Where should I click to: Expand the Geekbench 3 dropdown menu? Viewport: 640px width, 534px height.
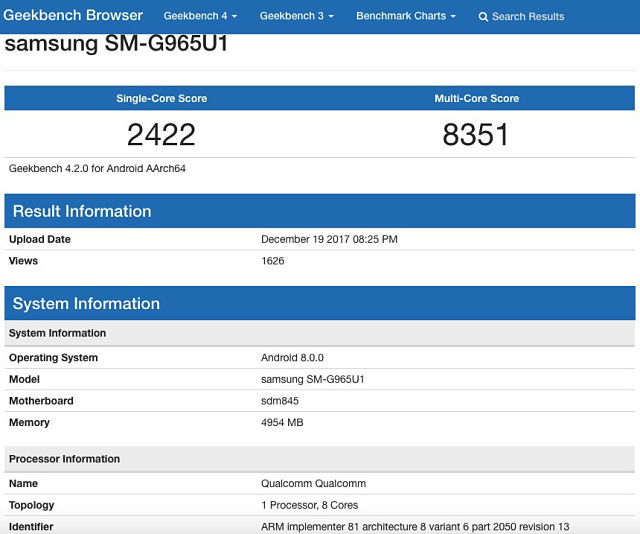(297, 16)
